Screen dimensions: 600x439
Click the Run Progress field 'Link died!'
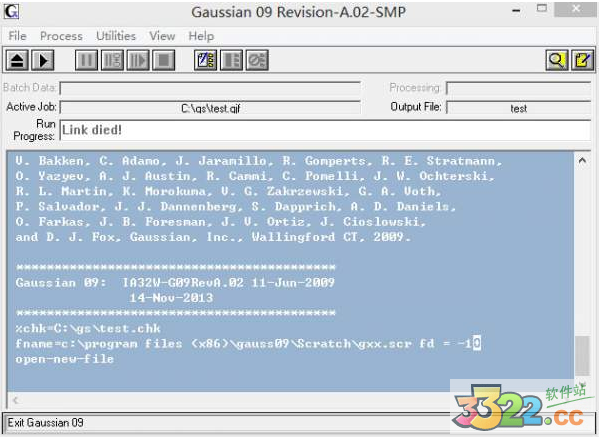326,130
